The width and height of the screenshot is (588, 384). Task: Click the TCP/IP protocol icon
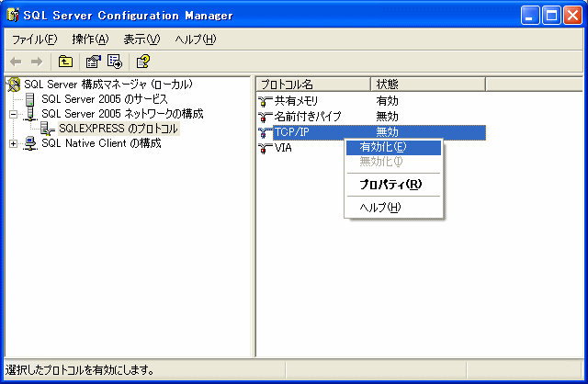[266, 132]
